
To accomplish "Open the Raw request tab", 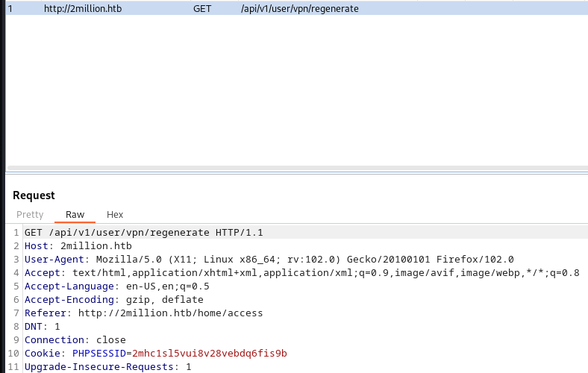I will click(75, 214).
